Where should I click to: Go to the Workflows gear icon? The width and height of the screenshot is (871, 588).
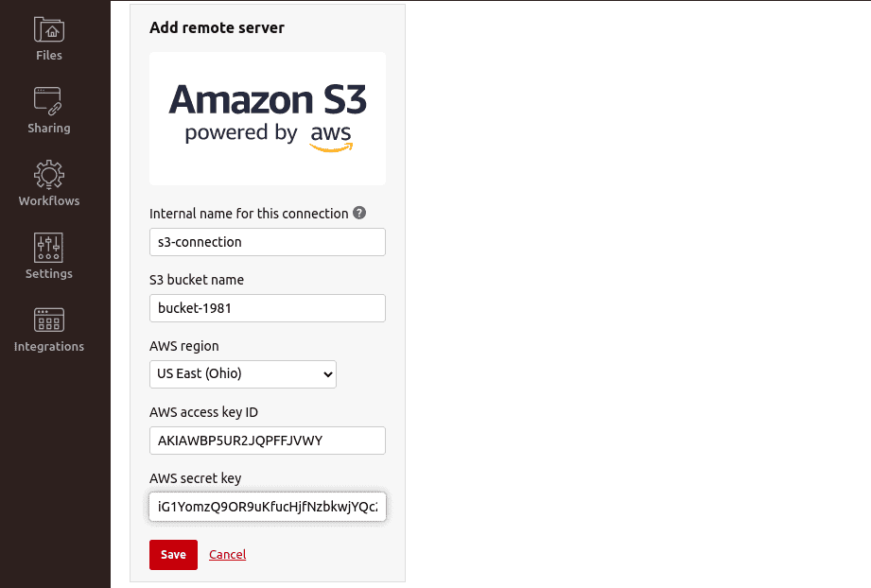click(x=49, y=175)
